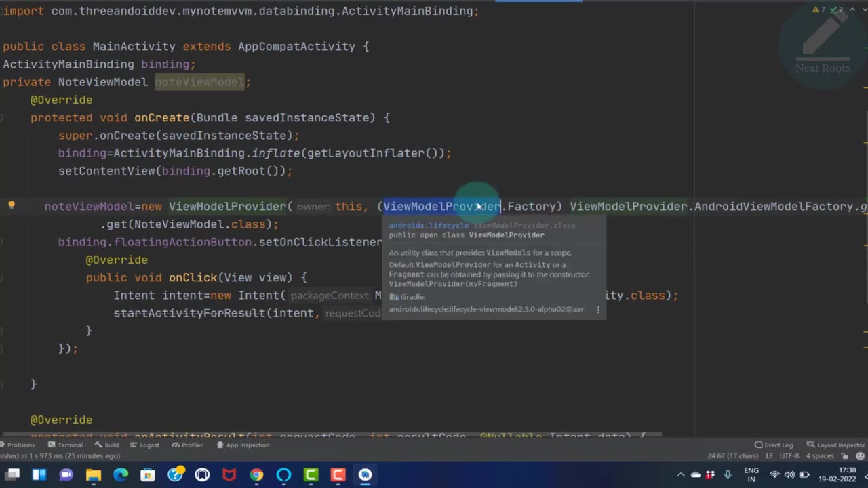Open more options in documentation popup
Viewport: 868px width, 488px height.
[598, 309]
